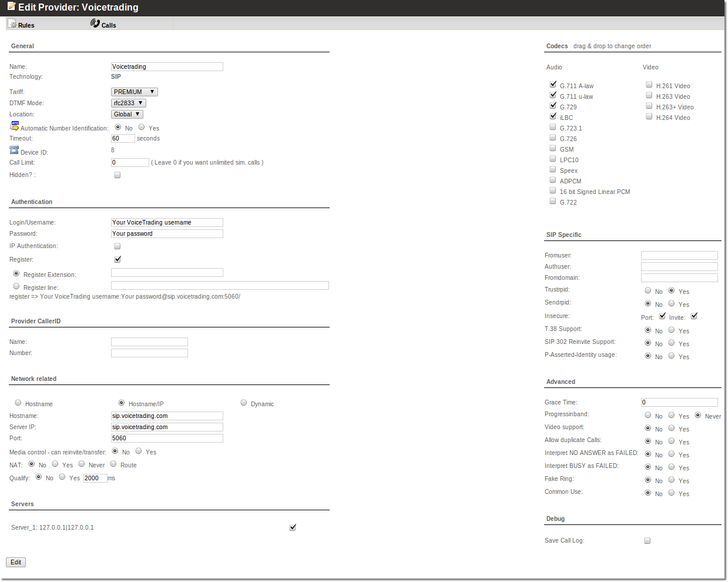Enable the H.264 Video codec
Viewport: 728px width, 582px height.
(x=649, y=116)
